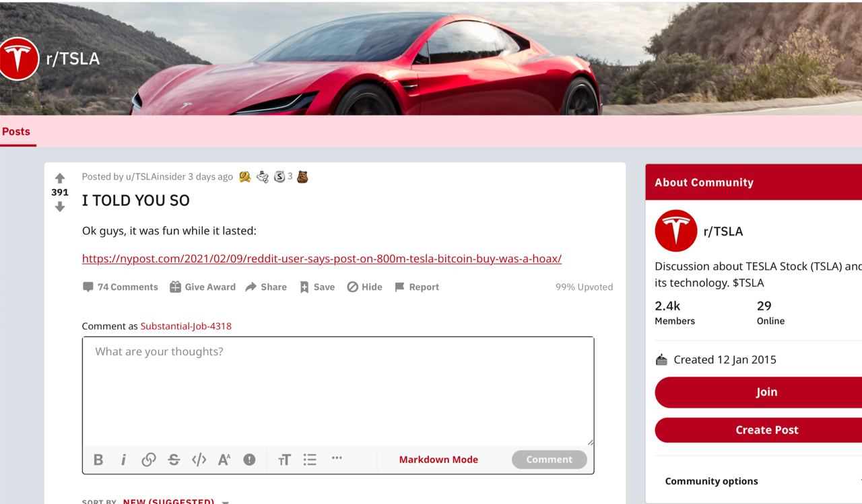Apply bold formatting in comment editor

(x=98, y=460)
